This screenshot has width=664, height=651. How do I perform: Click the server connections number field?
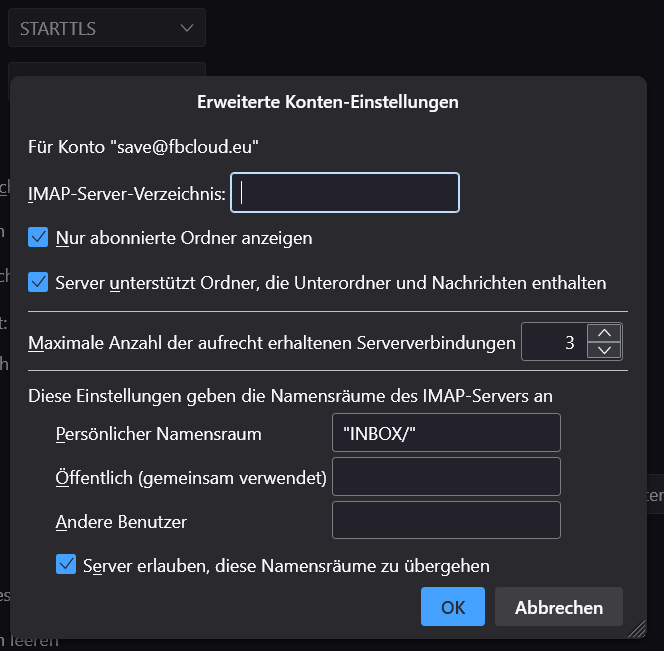coord(553,342)
